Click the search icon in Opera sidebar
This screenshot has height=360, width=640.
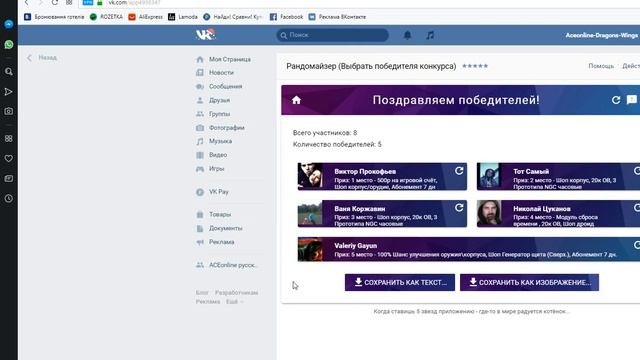click(x=9, y=71)
